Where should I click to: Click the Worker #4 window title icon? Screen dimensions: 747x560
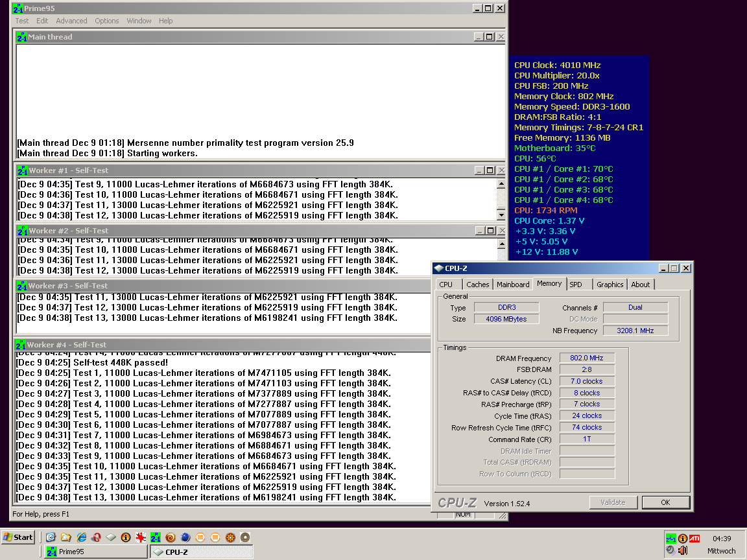tap(22, 345)
